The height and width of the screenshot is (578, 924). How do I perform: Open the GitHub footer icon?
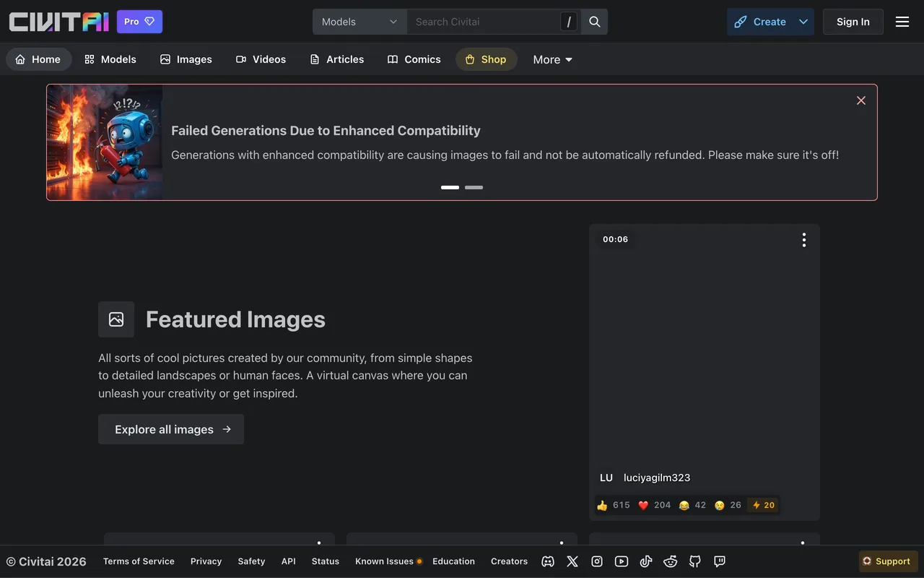pos(695,561)
